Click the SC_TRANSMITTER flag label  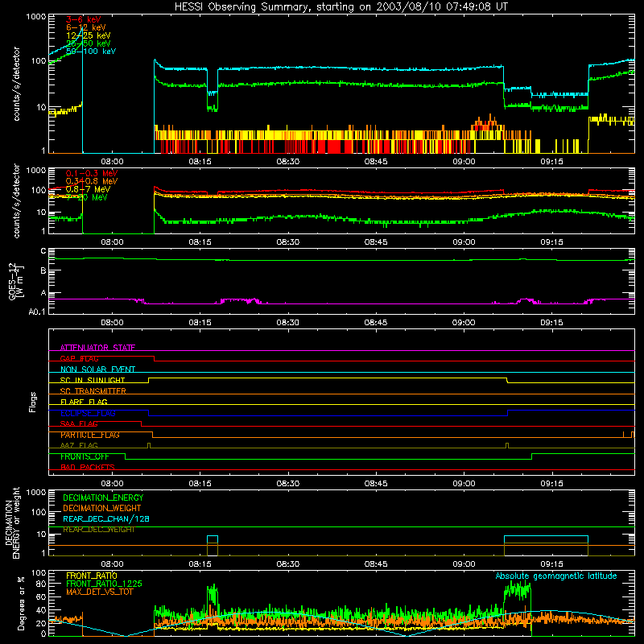93,391
